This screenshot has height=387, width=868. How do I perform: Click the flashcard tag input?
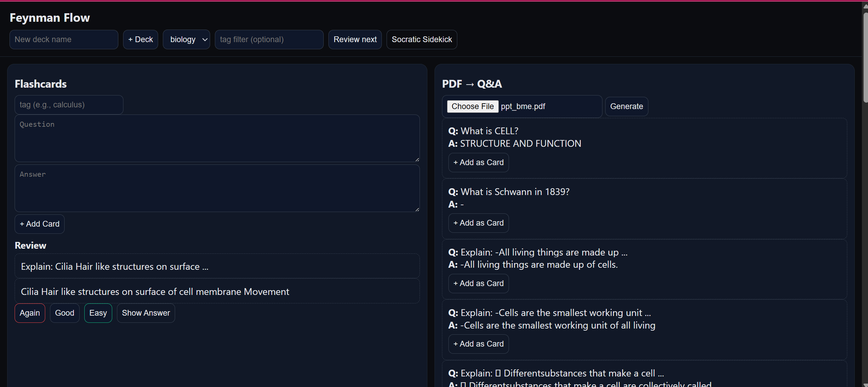click(x=69, y=105)
